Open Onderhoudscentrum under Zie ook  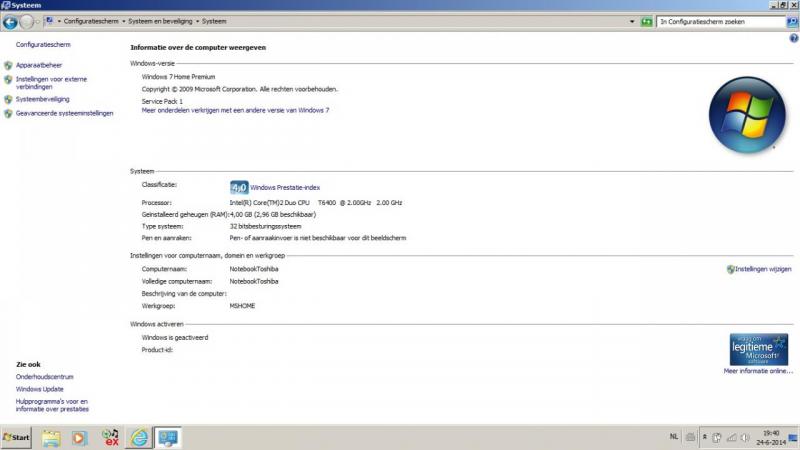[x=44, y=377]
